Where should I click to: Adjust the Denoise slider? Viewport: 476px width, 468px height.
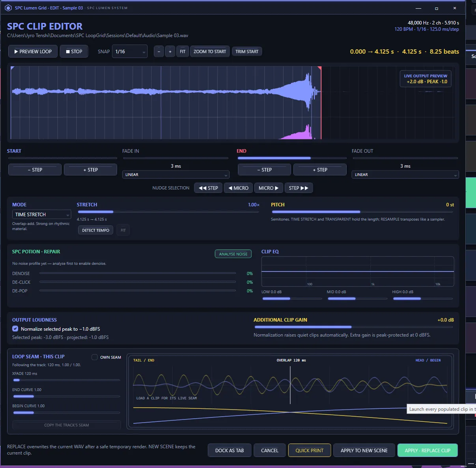[137, 273]
